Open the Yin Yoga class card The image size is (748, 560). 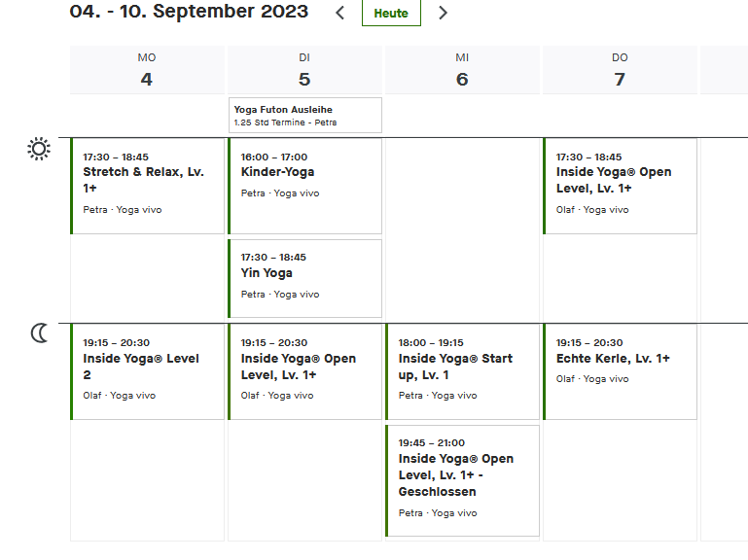305,278
